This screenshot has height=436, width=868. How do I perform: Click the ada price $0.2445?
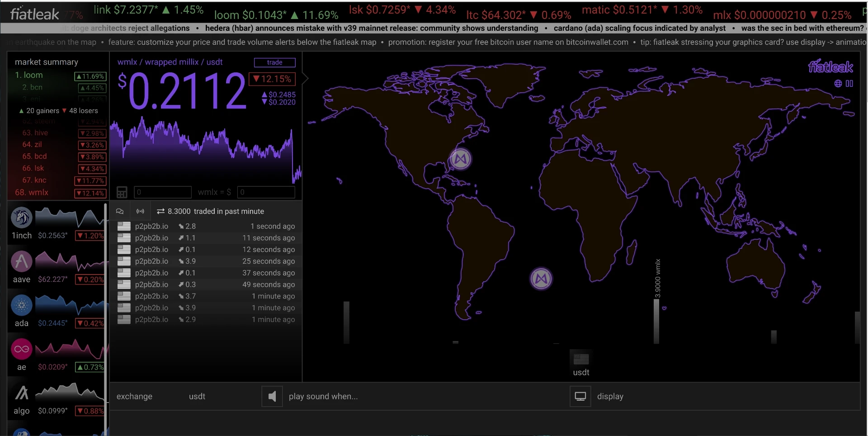(x=53, y=323)
